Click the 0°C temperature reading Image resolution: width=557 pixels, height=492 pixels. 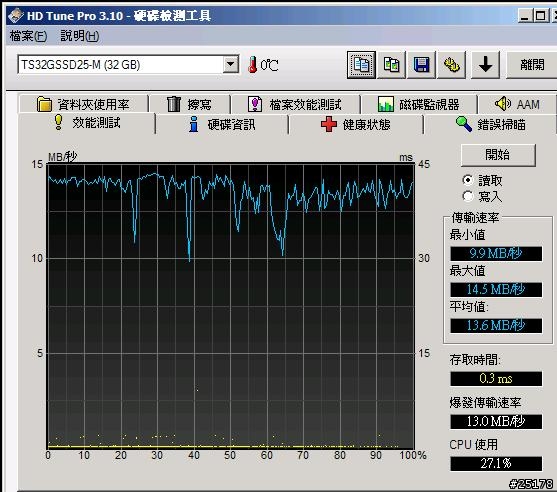pos(269,65)
